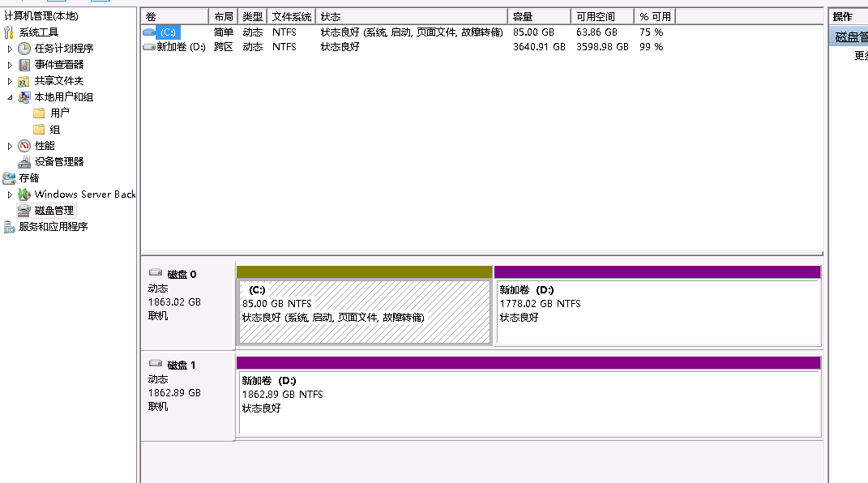Click the (C:) volume drive icon
The image size is (868, 483).
click(x=149, y=32)
